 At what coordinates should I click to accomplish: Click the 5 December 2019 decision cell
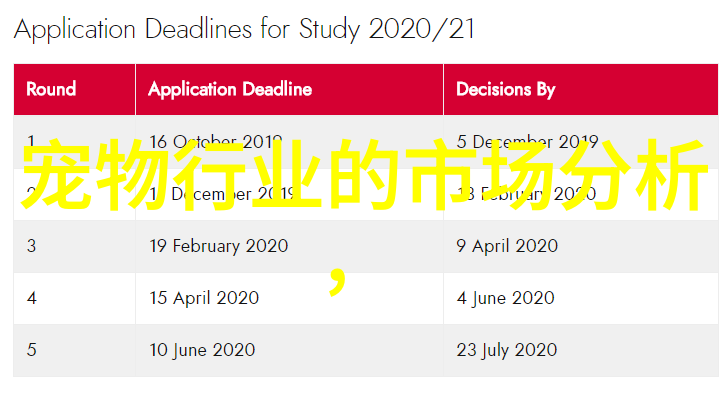(x=581, y=142)
